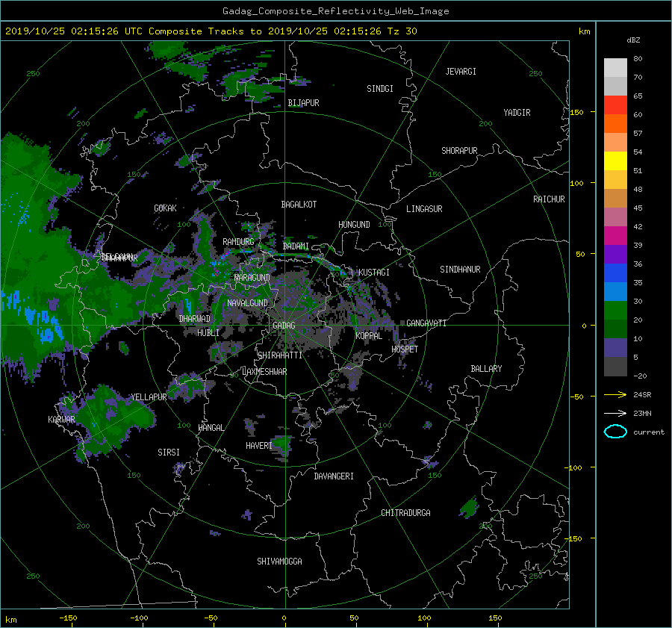Select the 'SIRSI' city label
The width and height of the screenshot is (672, 628).
pyautogui.click(x=169, y=453)
